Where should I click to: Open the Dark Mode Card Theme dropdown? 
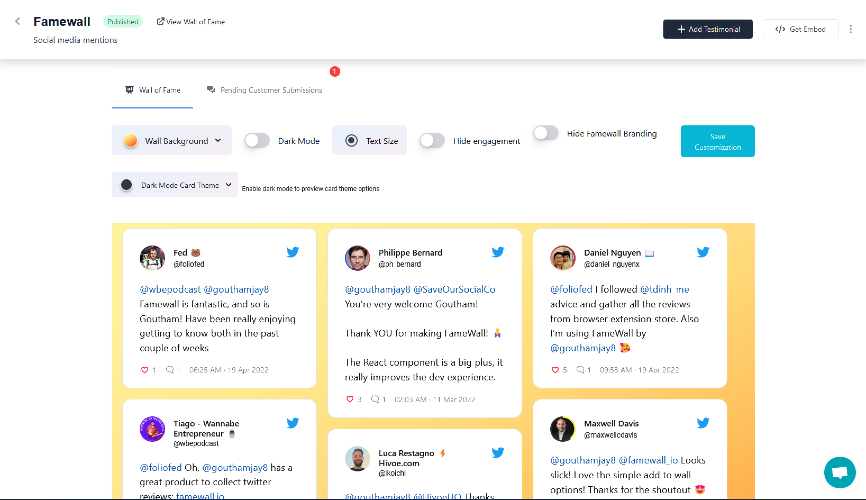pyautogui.click(x=175, y=185)
